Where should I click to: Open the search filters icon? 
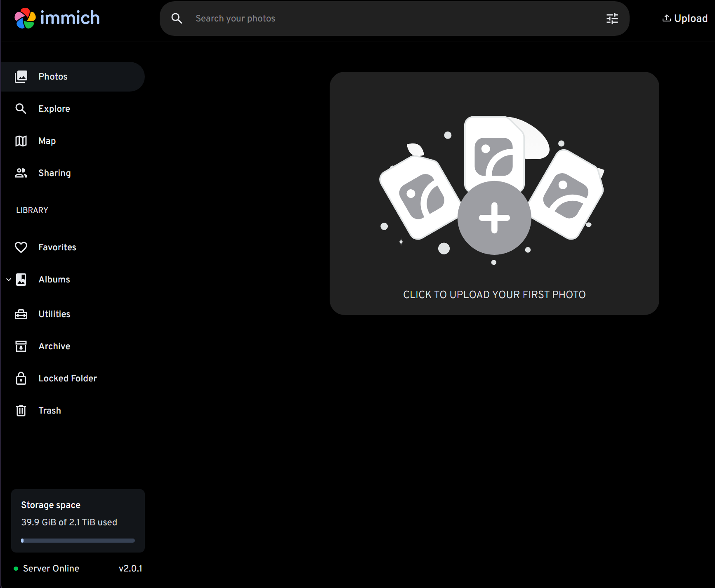[612, 18]
